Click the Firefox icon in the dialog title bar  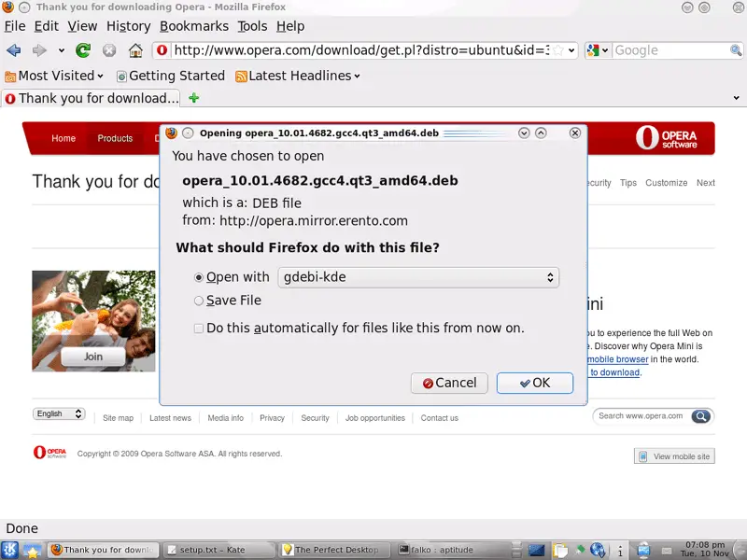(171, 133)
